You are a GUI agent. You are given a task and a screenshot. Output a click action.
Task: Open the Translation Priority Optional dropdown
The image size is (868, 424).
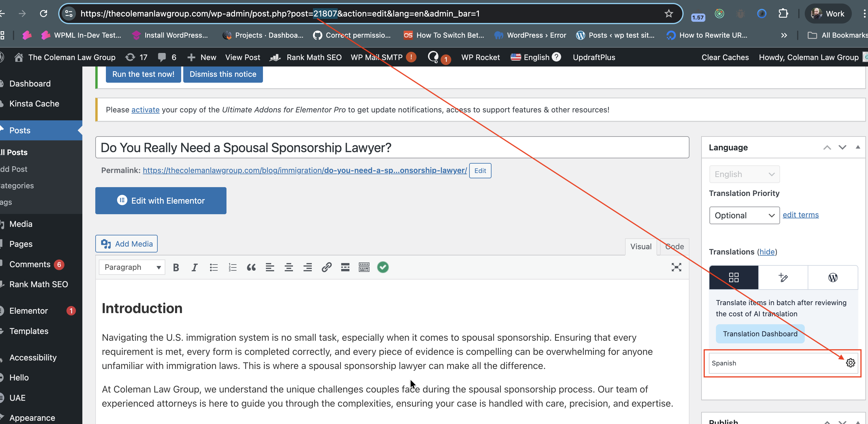pos(744,215)
